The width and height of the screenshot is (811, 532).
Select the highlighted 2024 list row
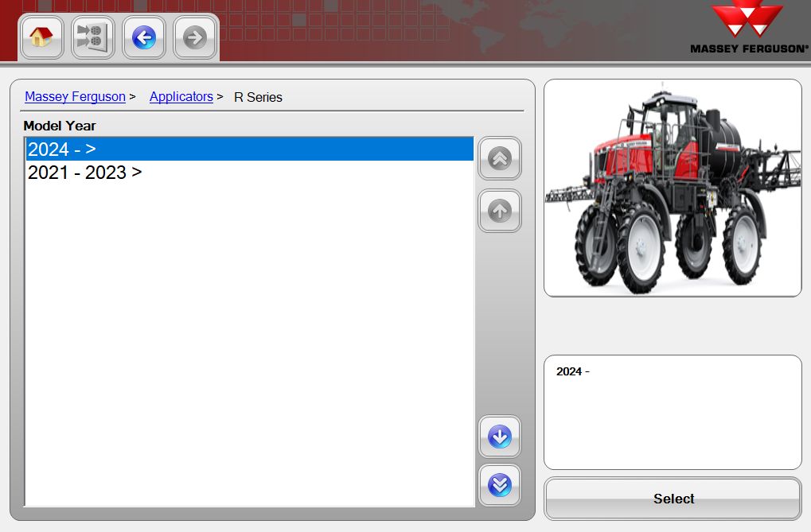pyautogui.click(x=249, y=149)
